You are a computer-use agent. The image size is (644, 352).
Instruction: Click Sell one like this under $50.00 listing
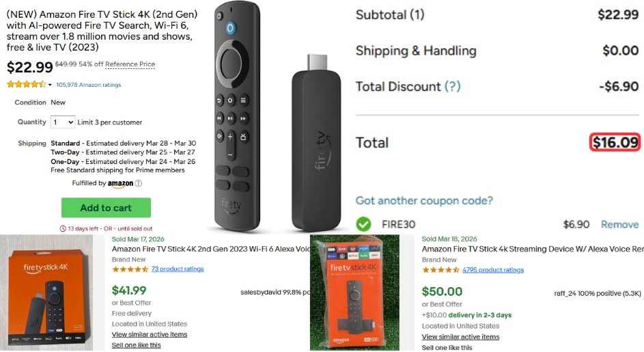click(x=447, y=347)
